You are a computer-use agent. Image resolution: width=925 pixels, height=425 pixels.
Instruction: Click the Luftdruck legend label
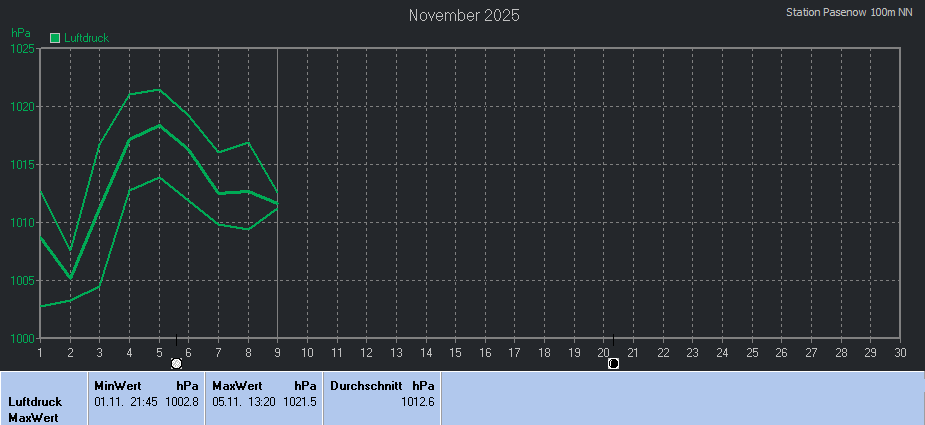pyautogui.click(x=86, y=38)
